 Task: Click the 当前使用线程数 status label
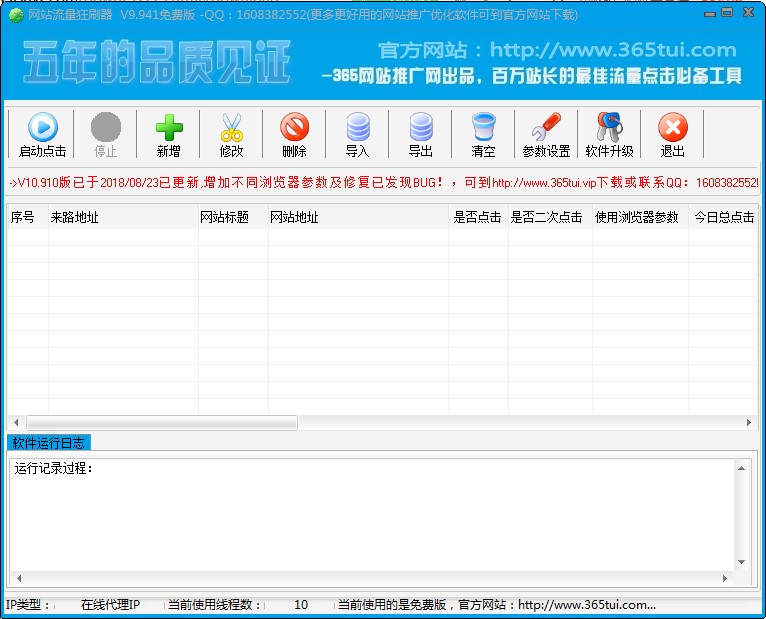214,605
